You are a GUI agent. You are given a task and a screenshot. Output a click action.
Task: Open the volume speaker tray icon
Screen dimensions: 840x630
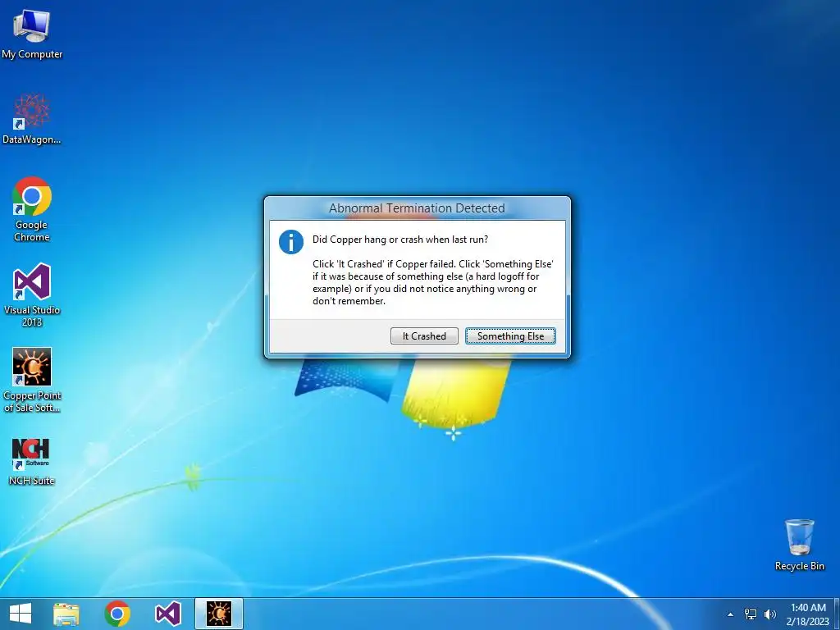point(770,614)
